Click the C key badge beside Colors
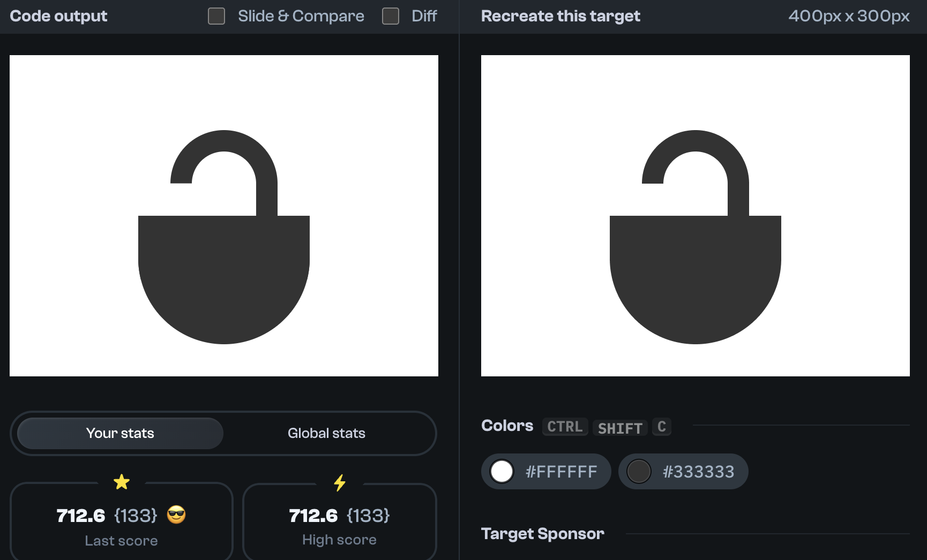 pos(662,427)
